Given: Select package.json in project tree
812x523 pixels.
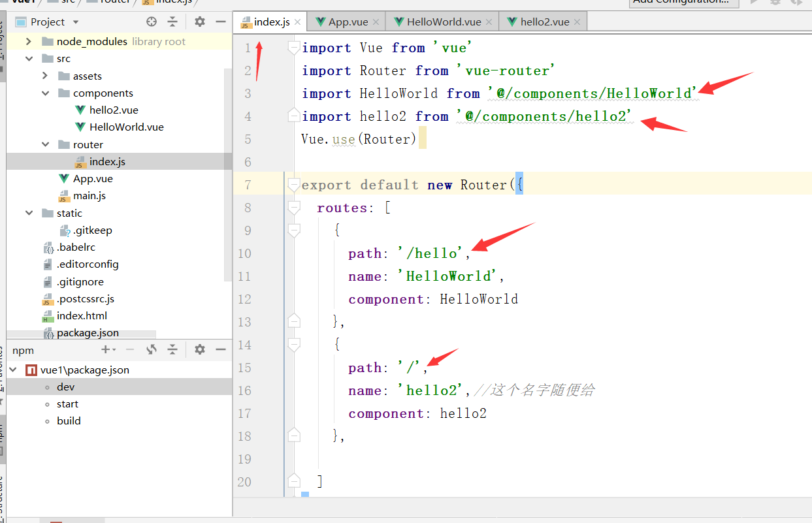Looking at the screenshot, I should [x=88, y=333].
